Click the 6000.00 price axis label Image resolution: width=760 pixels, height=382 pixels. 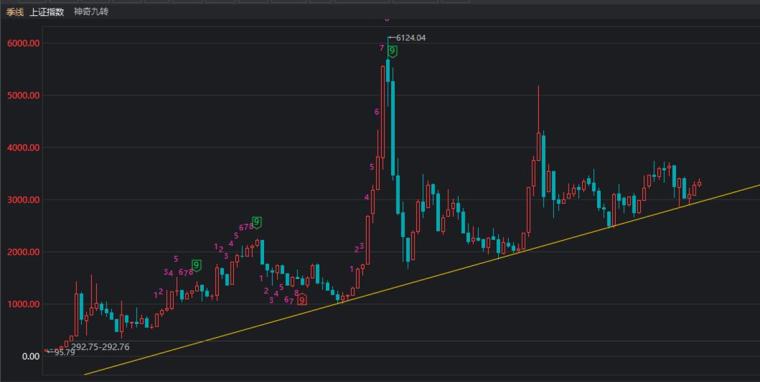pyautogui.click(x=23, y=43)
